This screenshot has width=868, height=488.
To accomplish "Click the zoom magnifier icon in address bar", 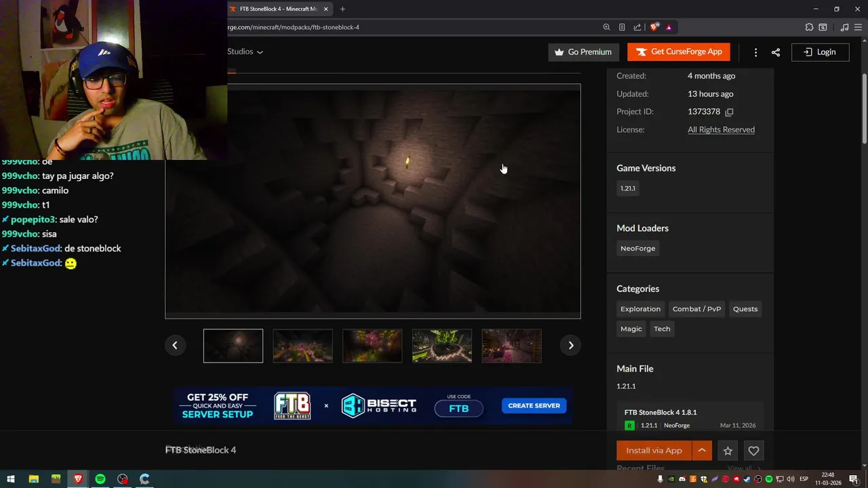I will pyautogui.click(x=606, y=27).
